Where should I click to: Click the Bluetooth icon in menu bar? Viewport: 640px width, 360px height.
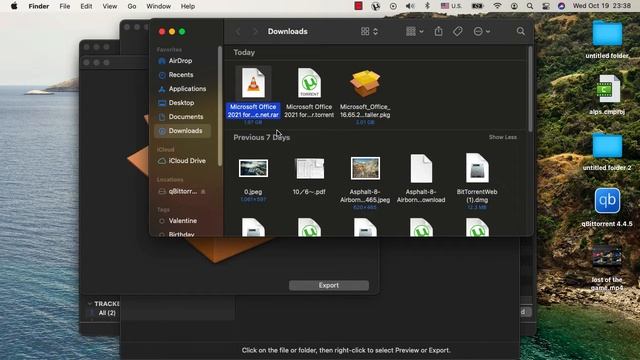427,6
